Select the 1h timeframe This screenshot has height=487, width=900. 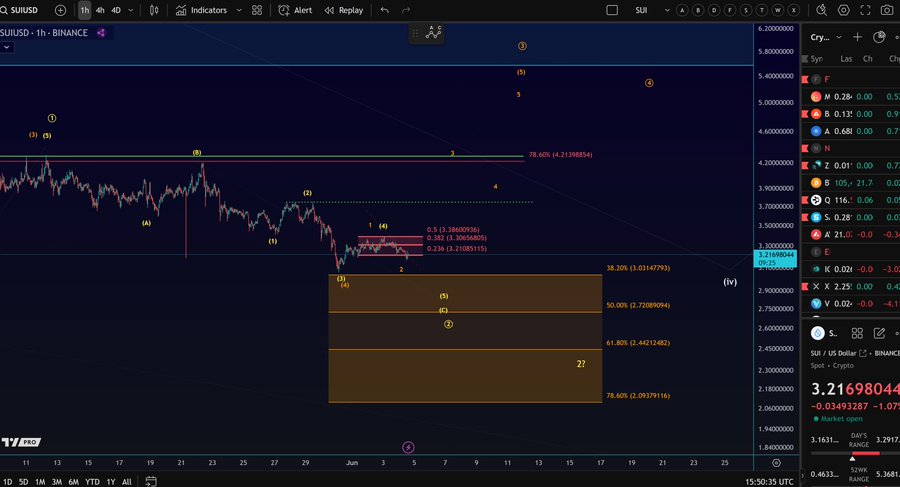click(84, 10)
